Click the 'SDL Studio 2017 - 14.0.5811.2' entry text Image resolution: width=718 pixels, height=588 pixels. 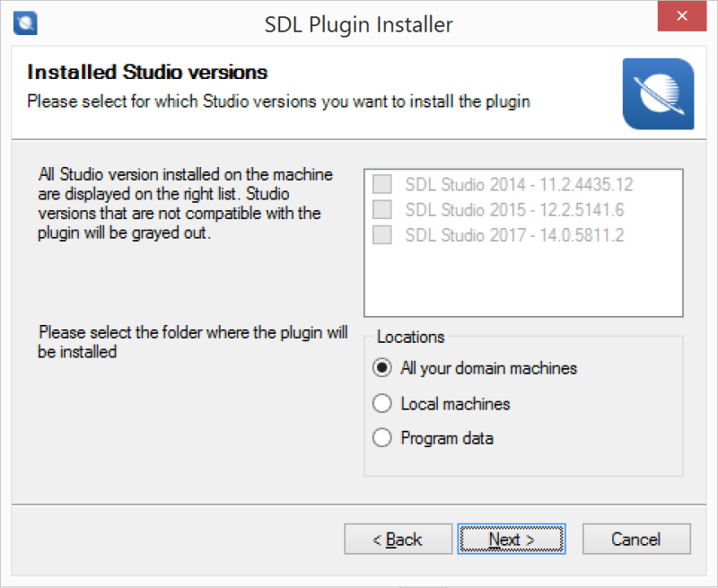pyautogui.click(x=514, y=235)
